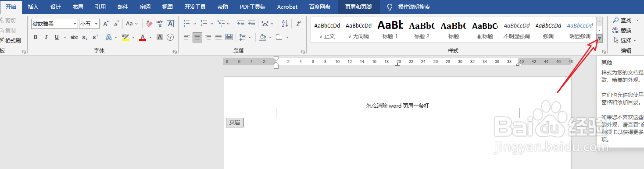
Task: Apply paragraph shading with paint bucket
Action: pos(262,37)
